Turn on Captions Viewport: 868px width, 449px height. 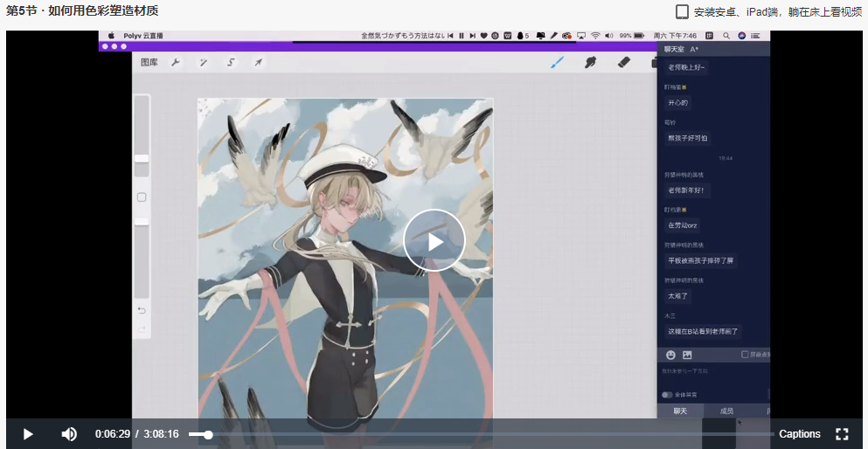coord(799,434)
